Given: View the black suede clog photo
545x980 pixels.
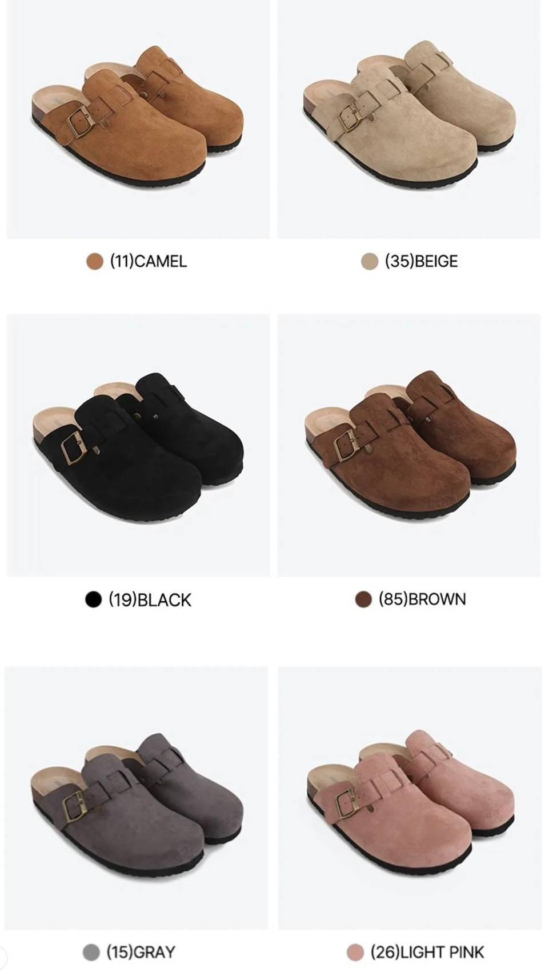Looking at the screenshot, I should click(138, 445).
